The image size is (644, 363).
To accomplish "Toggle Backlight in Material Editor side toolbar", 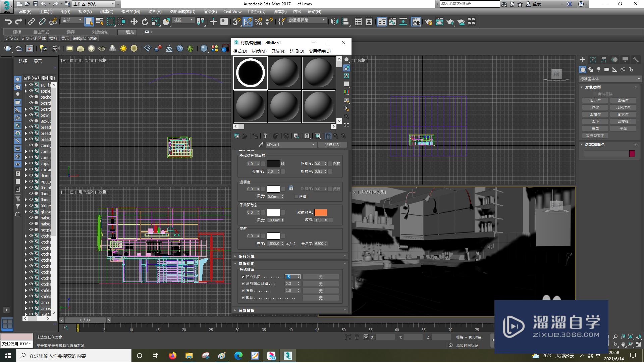I will click(x=346, y=68).
